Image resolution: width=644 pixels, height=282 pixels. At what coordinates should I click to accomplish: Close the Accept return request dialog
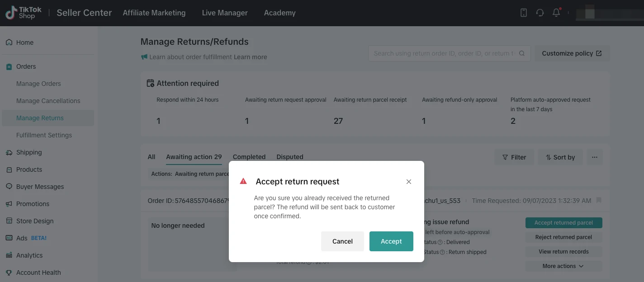(409, 182)
